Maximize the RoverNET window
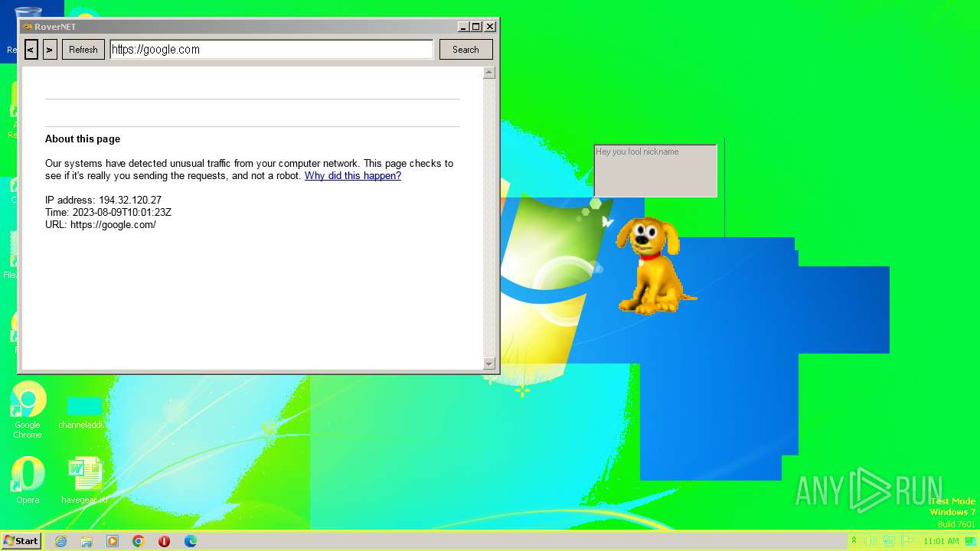 pos(476,27)
